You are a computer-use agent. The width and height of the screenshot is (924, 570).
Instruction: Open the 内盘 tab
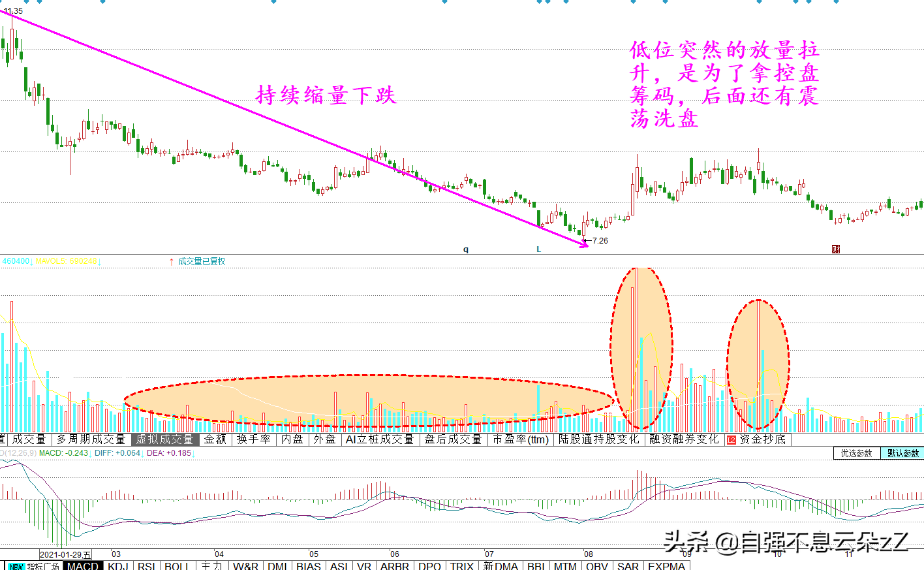292,439
